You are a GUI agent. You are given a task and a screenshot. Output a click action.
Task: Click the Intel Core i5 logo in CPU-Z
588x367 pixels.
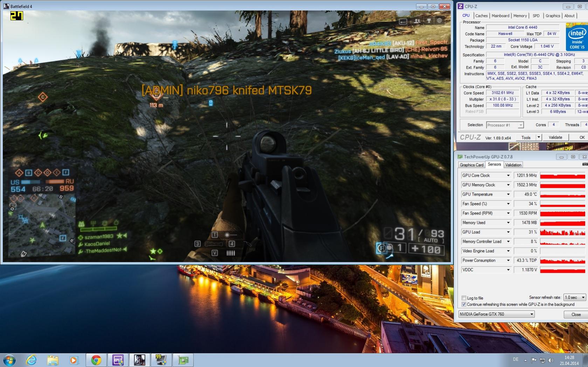(577, 37)
